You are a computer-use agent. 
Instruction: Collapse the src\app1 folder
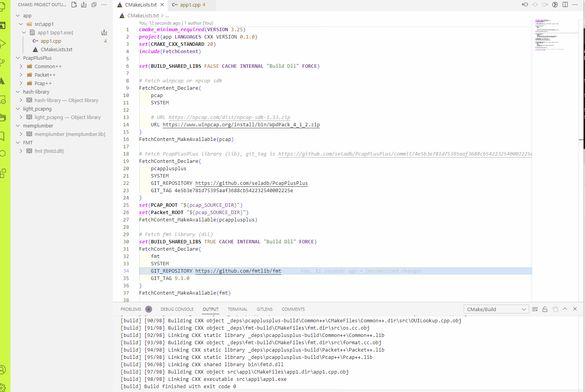coord(21,24)
